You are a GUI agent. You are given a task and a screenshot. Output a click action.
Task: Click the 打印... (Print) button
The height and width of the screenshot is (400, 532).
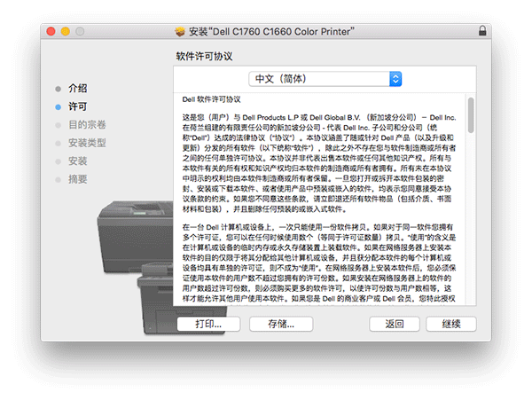208,324
